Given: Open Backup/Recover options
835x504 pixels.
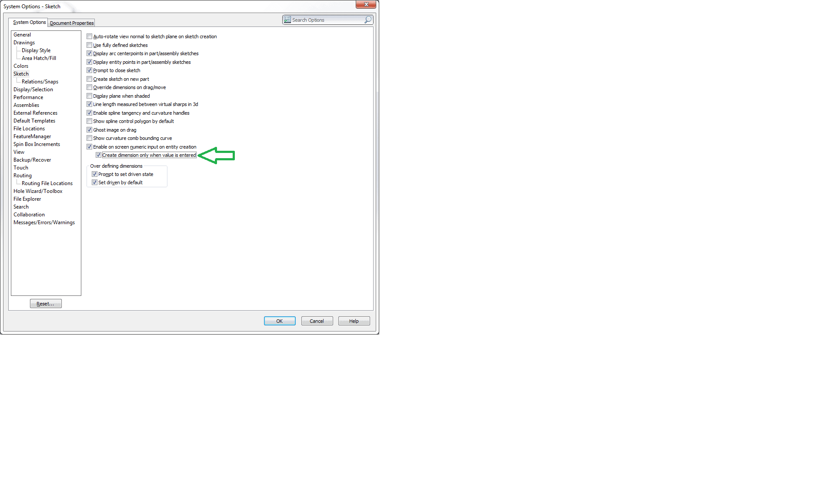Looking at the screenshot, I should click(x=32, y=160).
